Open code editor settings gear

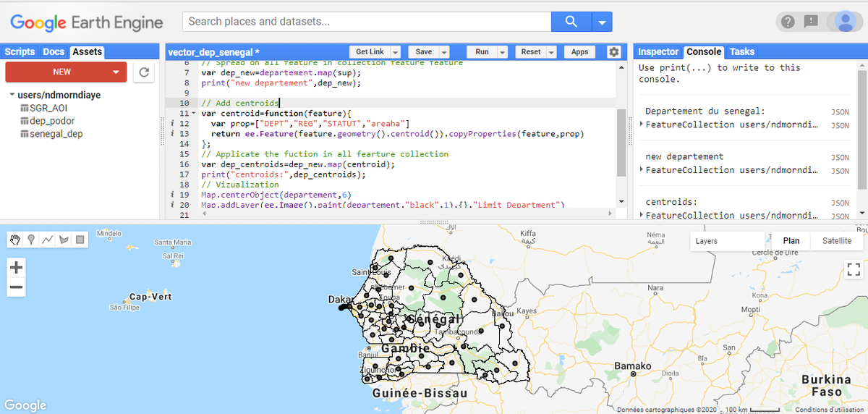click(x=614, y=52)
